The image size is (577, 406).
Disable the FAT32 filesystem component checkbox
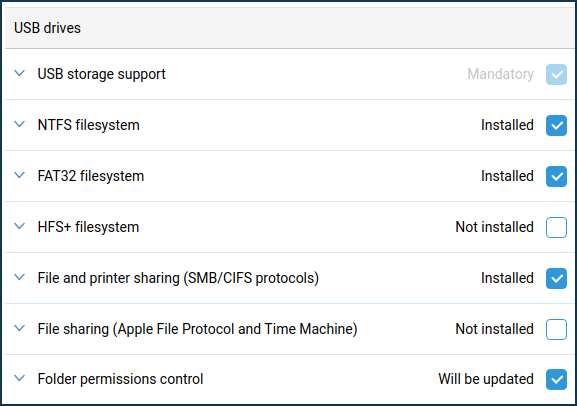556,176
